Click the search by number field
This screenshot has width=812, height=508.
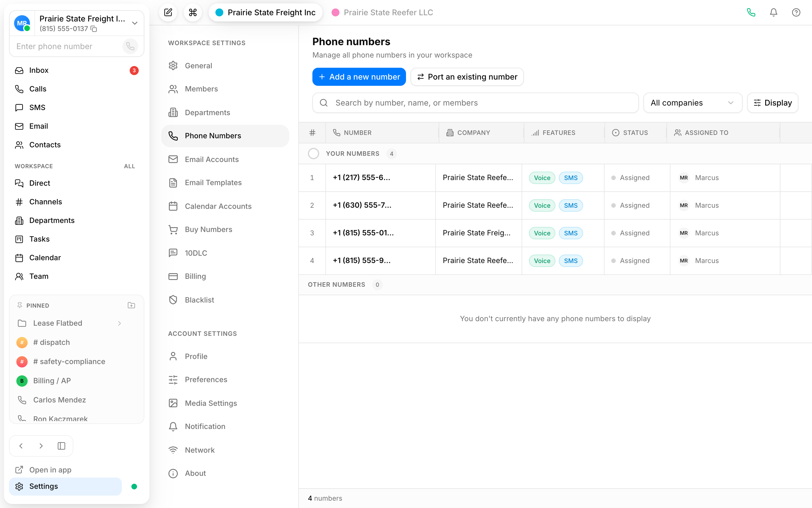coord(475,103)
